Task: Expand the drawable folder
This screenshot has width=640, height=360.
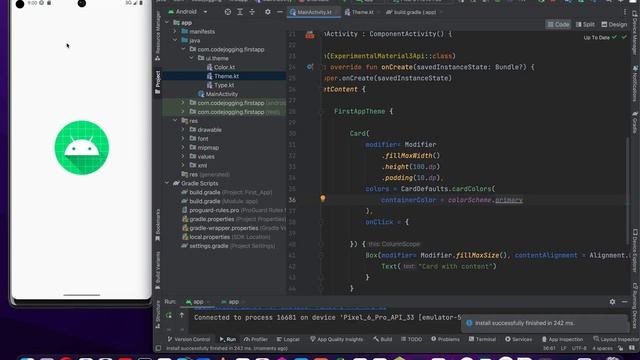Action: (183, 130)
